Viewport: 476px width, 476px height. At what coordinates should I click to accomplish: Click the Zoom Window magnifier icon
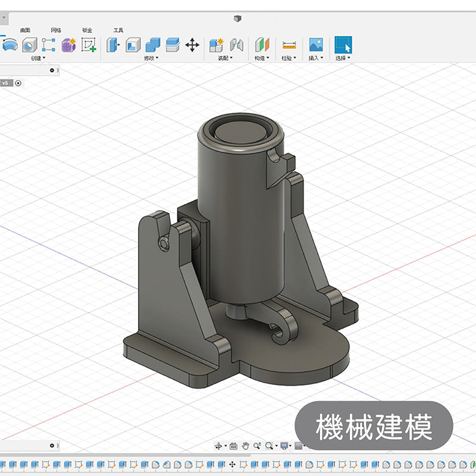pyautogui.click(x=269, y=446)
